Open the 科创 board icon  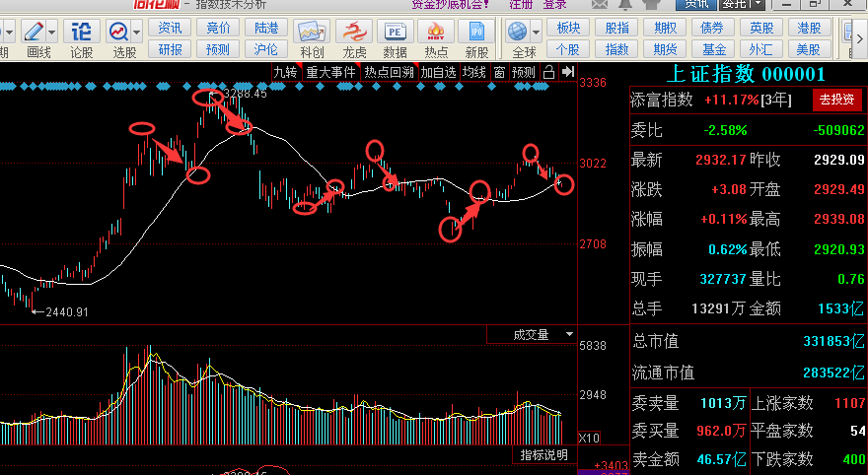[312, 33]
